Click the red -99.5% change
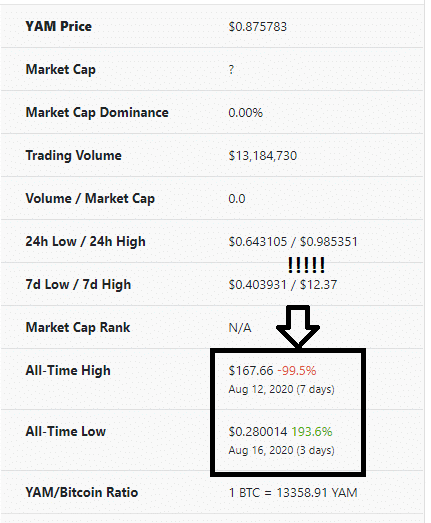The height and width of the screenshot is (523, 431). coord(297,371)
